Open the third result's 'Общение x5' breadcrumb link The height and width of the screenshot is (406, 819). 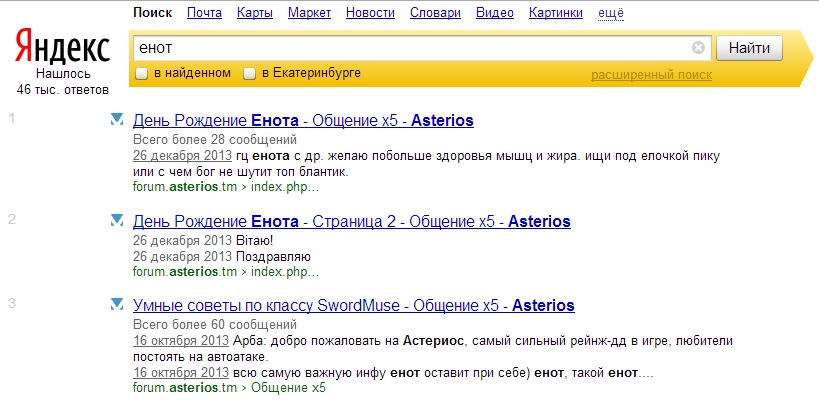(288, 388)
